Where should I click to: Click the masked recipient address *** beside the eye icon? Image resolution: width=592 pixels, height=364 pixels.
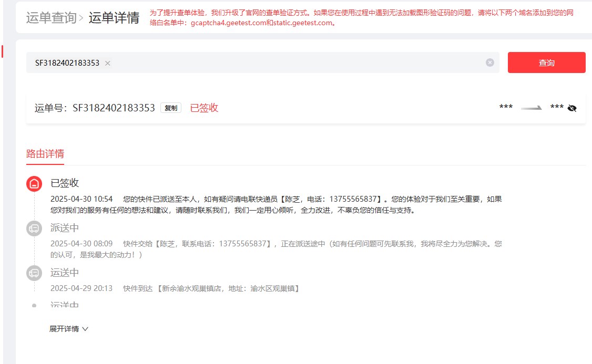(x=557, y=107)
